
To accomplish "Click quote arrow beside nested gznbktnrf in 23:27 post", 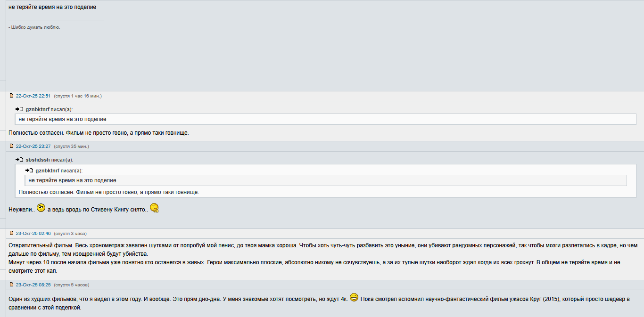I will [x=29, y=171].
